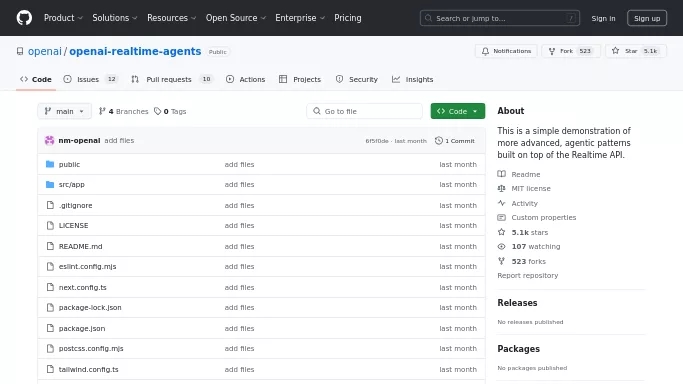Open the .gitignore file
The width and height of the screenshot is (683, 384).
(x=75, y=205)
